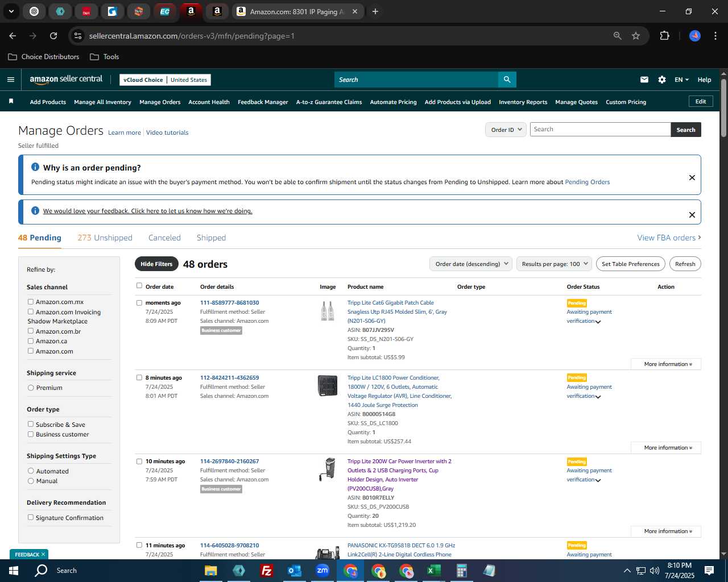Open the browser tab search chevron
The image size is (728, 582).
11,11
